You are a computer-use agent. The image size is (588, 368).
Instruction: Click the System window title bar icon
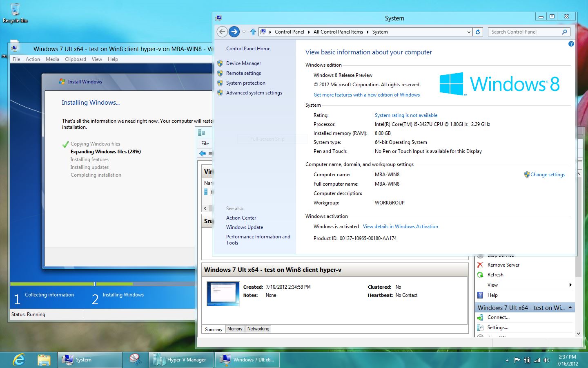tap(218, 18)
